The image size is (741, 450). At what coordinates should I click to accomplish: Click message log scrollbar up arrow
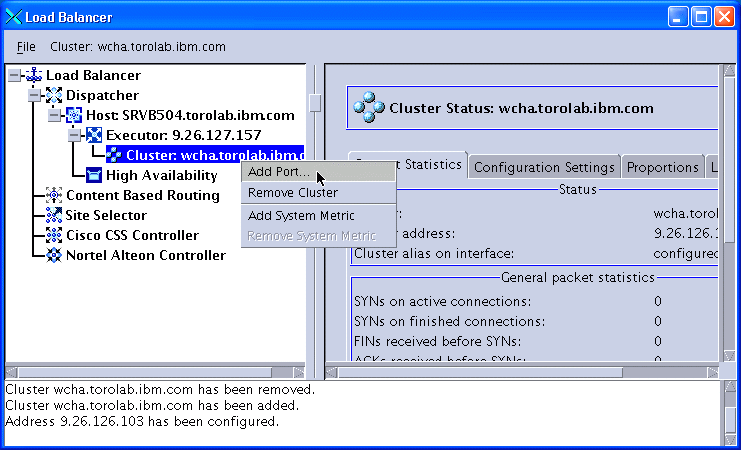click(729, 387)
